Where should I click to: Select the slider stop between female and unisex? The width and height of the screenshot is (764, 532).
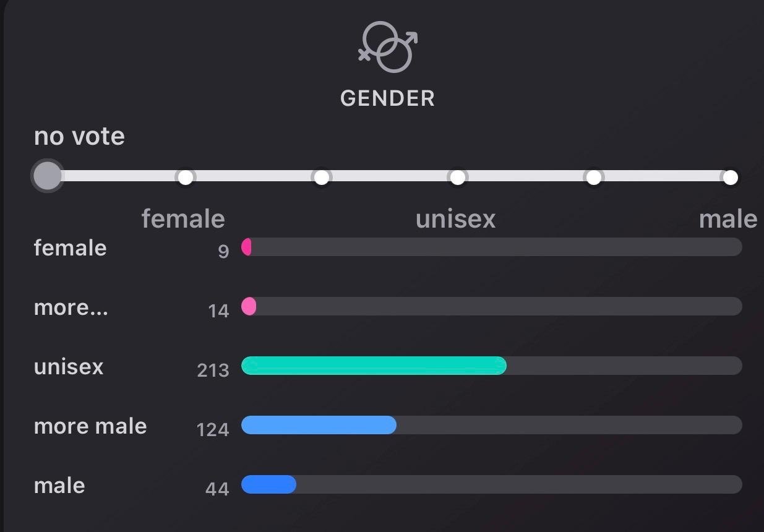[321, 178]
